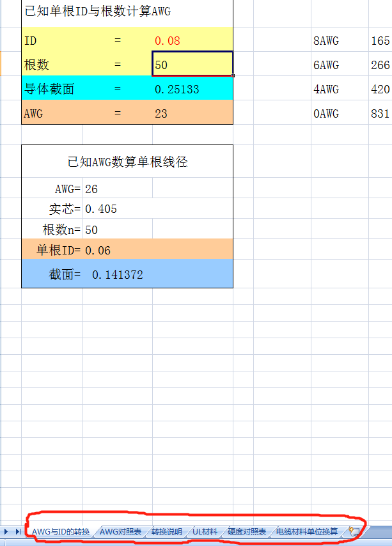Image resolution: width=392 pixels, height=546 pixels.
Task: Go to the 硬度对照表 sheet tab
Action: pos(247,532)
